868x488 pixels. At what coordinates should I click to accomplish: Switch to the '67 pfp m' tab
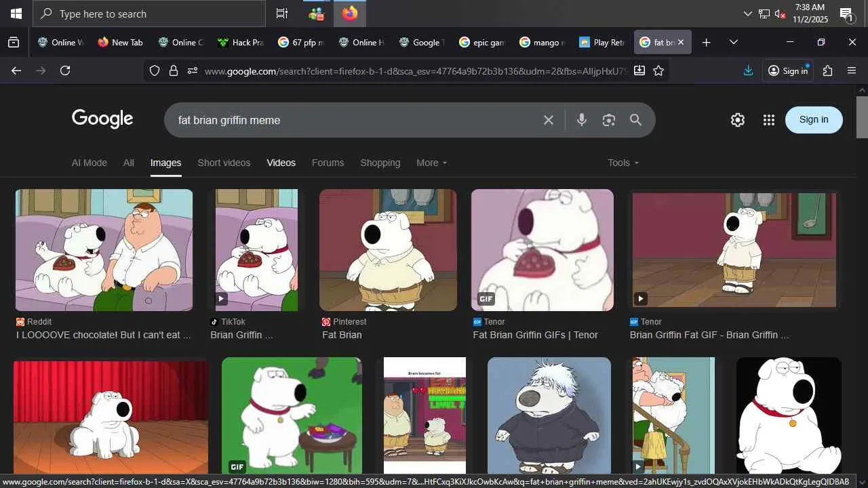point(301,42)
